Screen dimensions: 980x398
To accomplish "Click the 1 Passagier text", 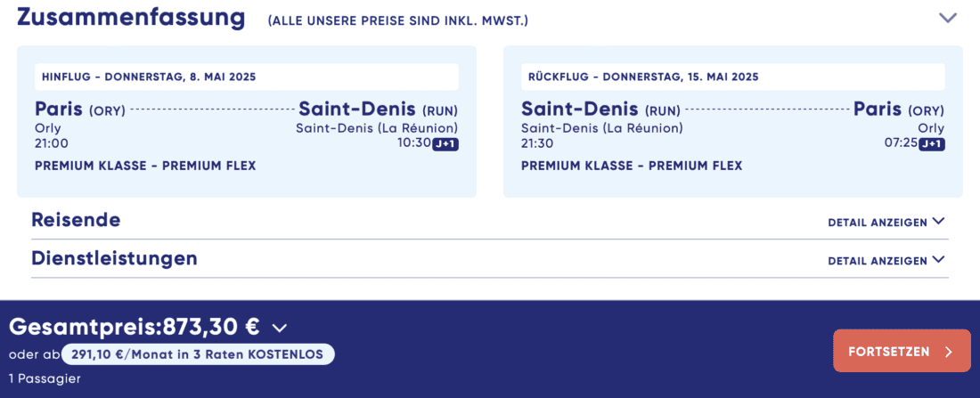I will [x=45, y=379].
